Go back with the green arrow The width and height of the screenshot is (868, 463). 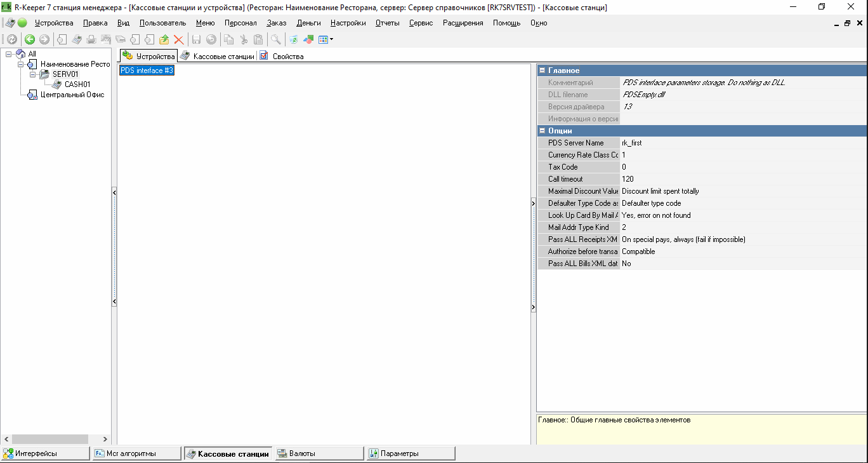click(29, 39)
